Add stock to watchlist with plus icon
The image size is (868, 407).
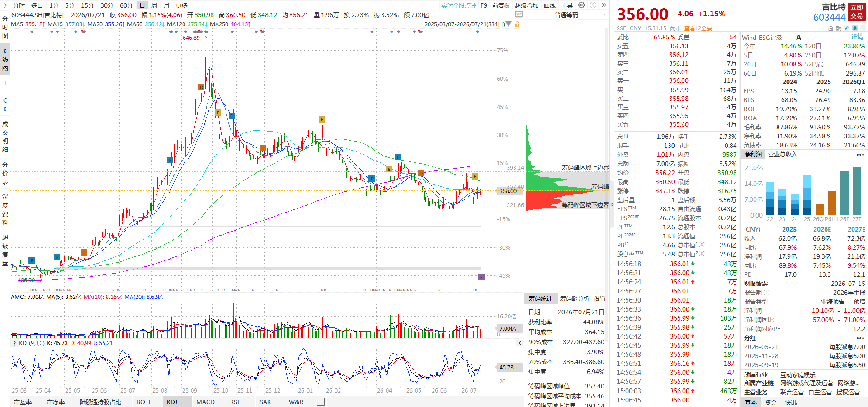[863, 28]
